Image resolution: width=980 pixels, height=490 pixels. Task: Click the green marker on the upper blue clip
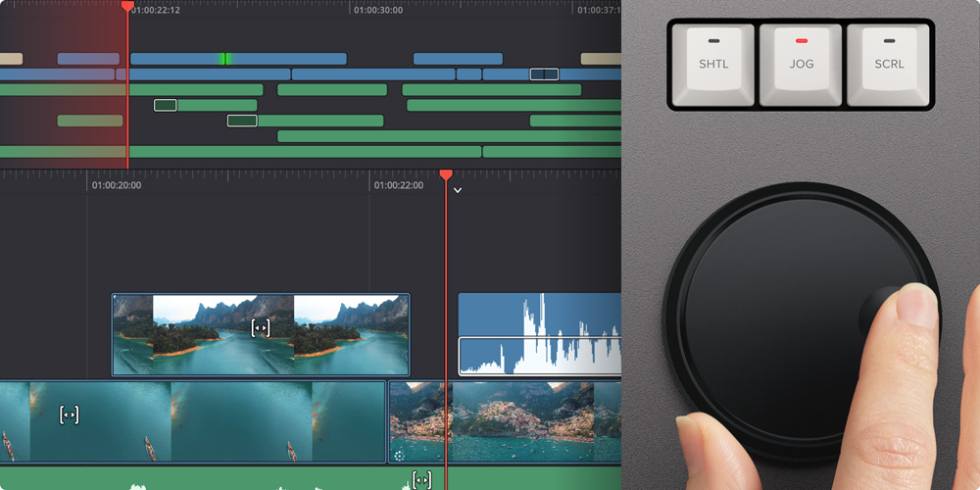point(224,59)
